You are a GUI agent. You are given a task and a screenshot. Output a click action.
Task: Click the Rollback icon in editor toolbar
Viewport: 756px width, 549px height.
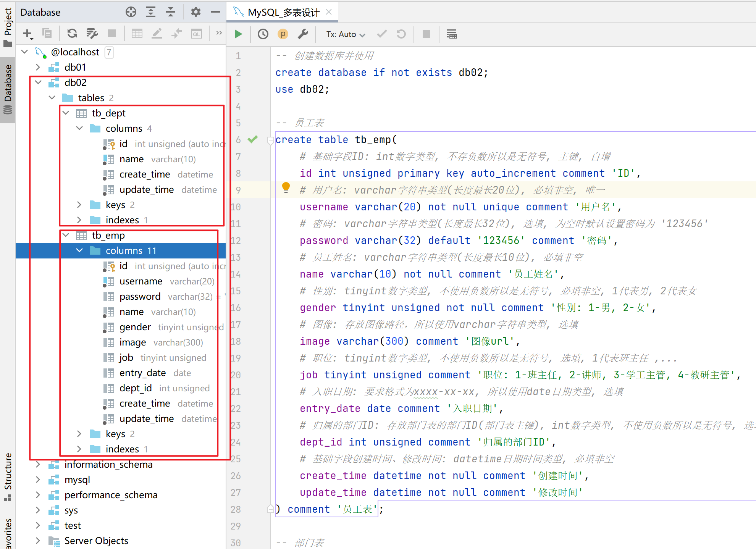click(401, 34)
